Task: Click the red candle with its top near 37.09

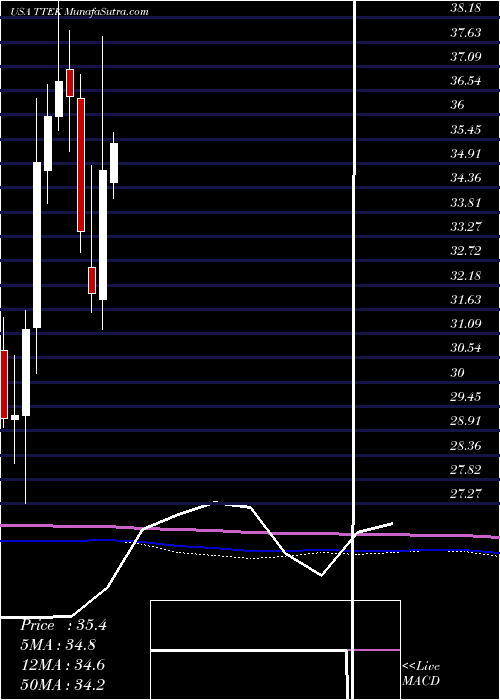Action: click(70, 83)
